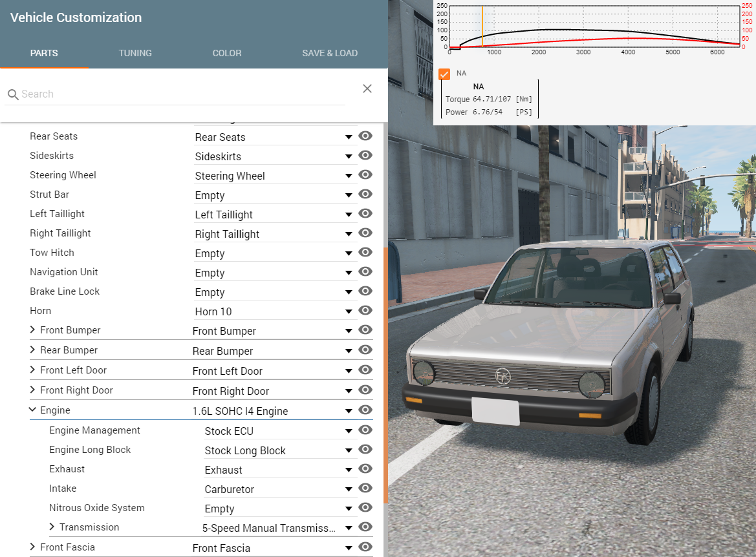The image size is (756, 557).
Task: Clear search with the X icon
Action: pos(367,89)
